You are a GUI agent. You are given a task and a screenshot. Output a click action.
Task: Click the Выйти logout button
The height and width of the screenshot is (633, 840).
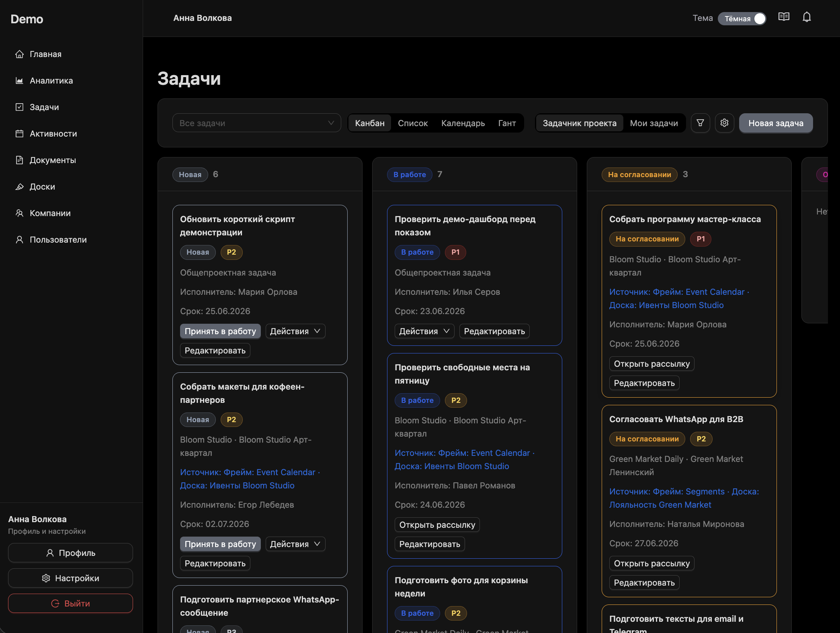pyautogui.click(x=70, y=603)
